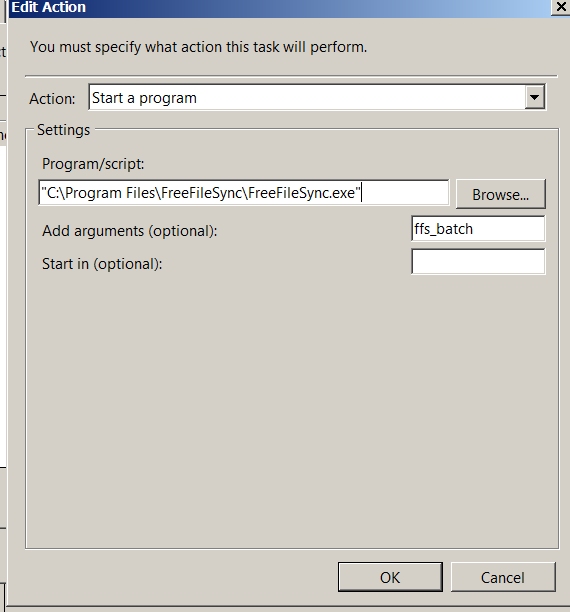Open the Action dropdown arrow
The image size is (570, 612).
(534, 97)
